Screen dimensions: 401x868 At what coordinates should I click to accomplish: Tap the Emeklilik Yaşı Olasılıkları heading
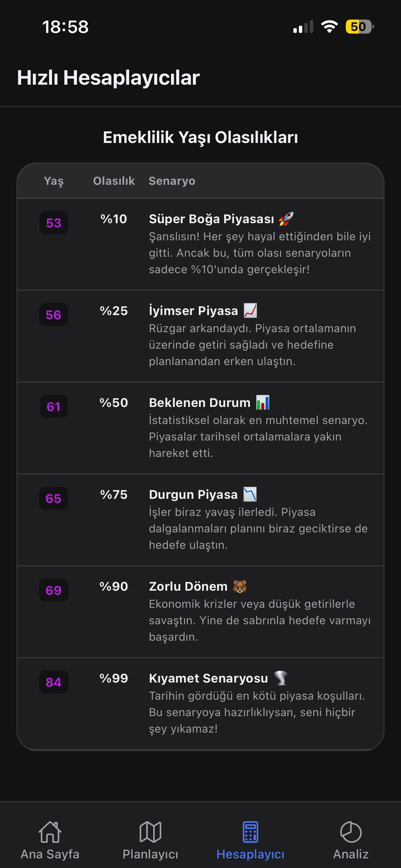(200, 137)
